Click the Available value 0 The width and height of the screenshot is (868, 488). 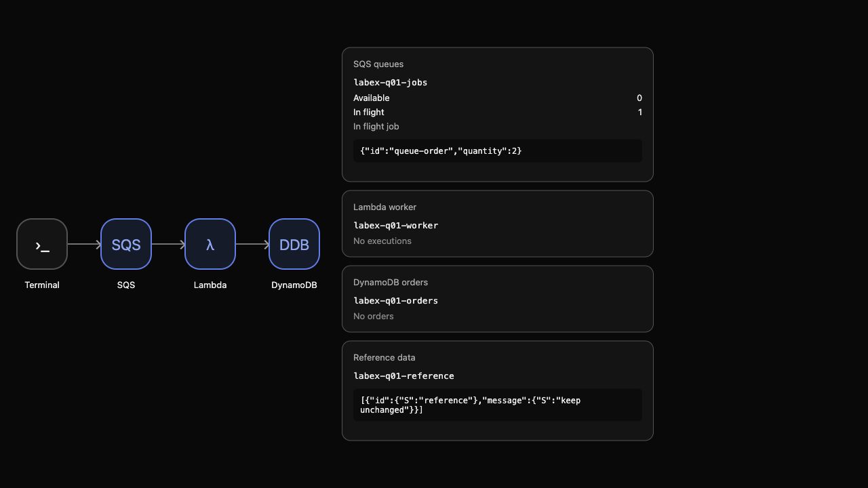[639, 98]
